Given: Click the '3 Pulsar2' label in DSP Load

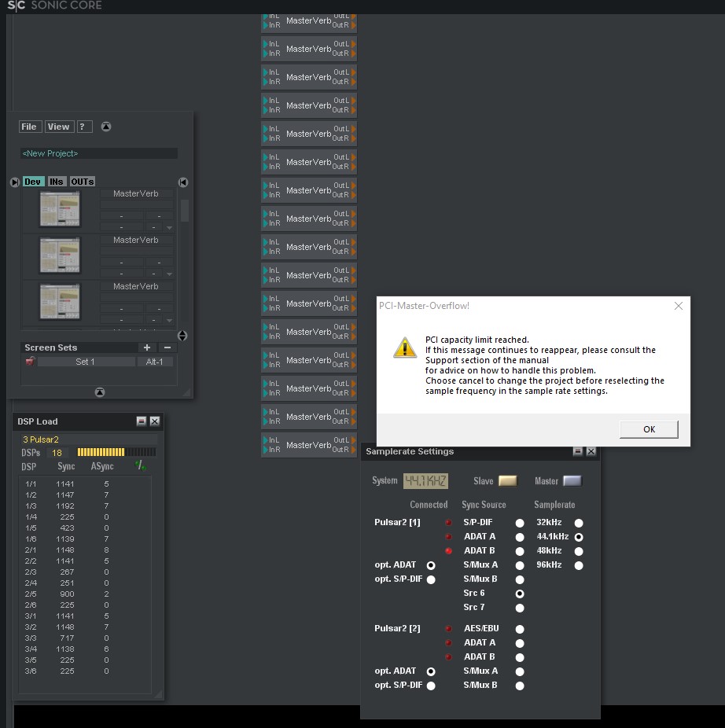Looking at the screenshot, I should [41, 439].
